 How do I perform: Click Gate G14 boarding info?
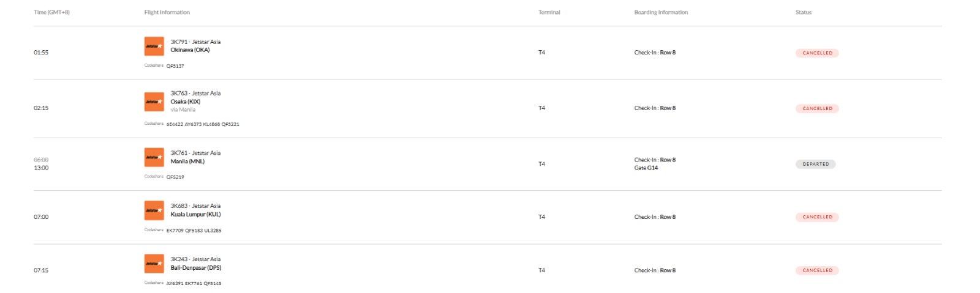[x=646, y=168]
